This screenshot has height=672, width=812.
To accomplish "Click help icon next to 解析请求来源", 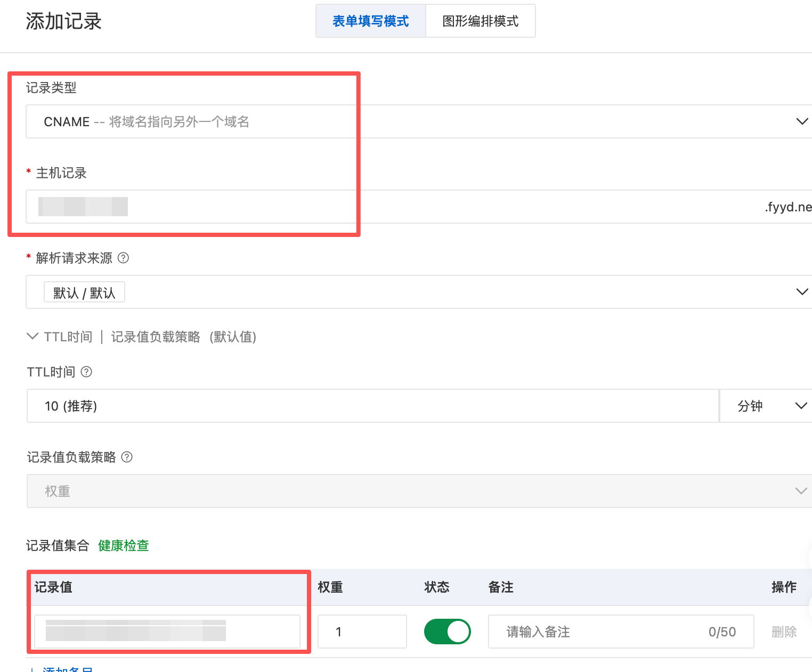I will tap(123, 258).
